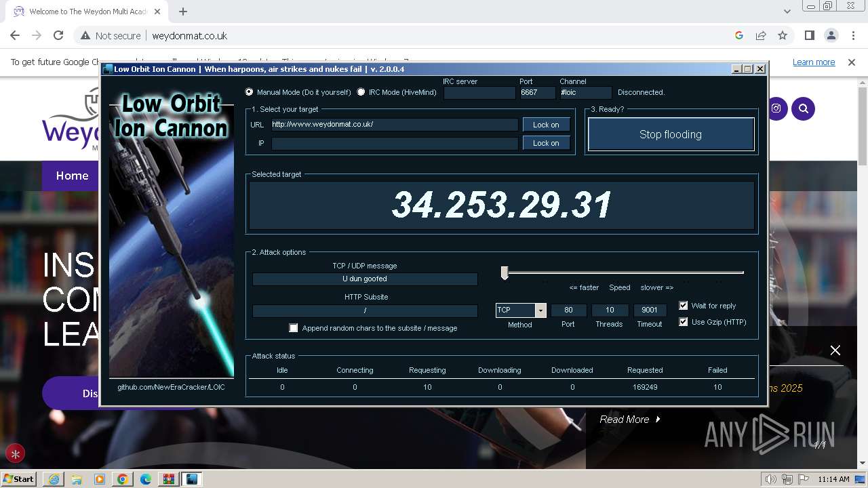Screen dimensions: 868x488
Task: Click Microsoft Edge icon on taskbar
Action: [x=146, y=479]
